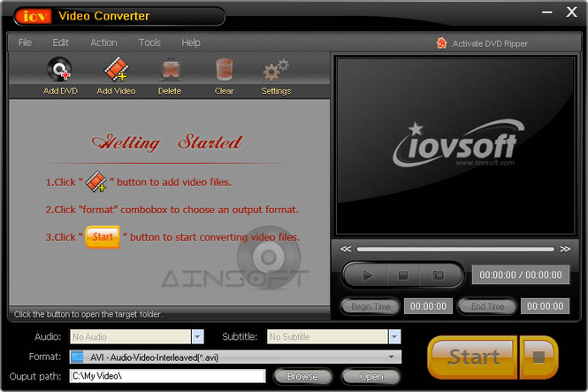588x392 pixels.
Task: Click the large Start button
Action: coord(473,357)
